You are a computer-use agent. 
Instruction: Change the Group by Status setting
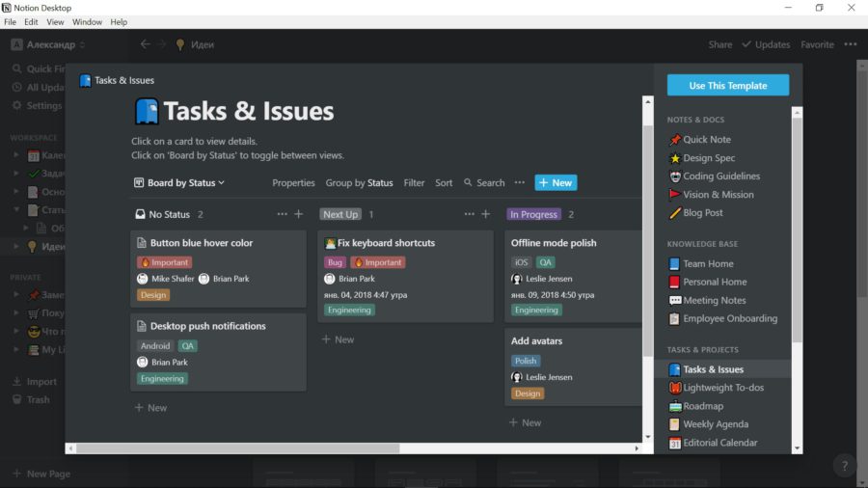click(360, 182)
